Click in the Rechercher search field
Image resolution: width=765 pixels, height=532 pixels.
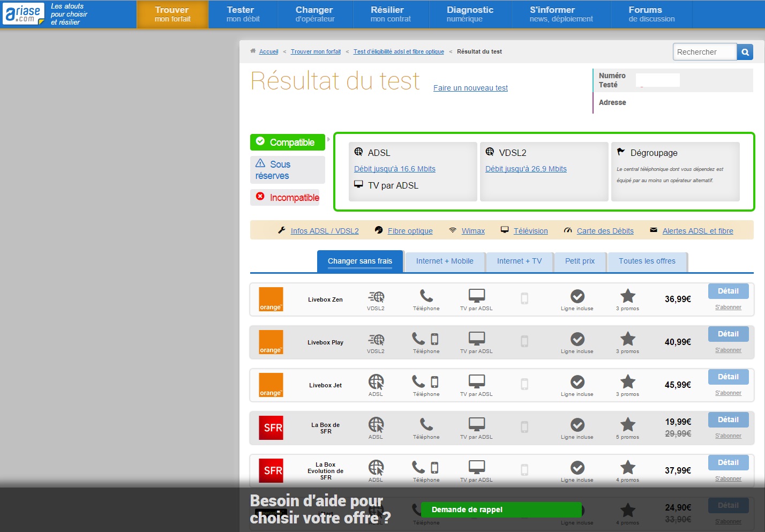(704, 52)
